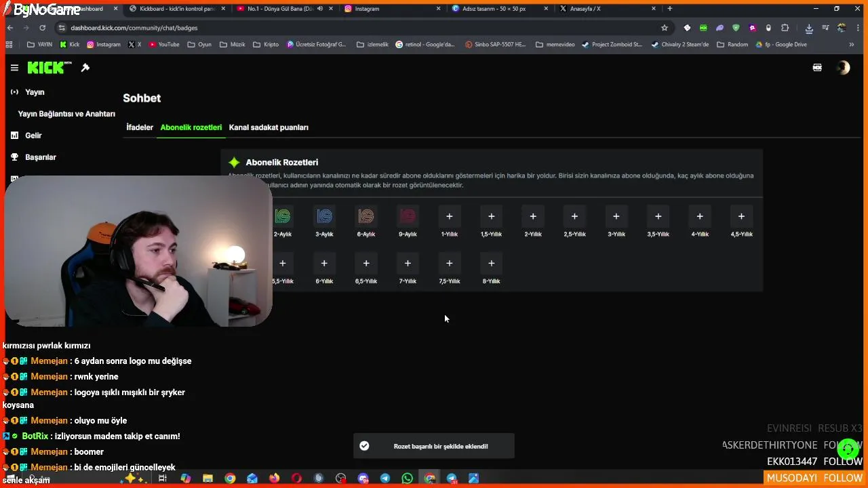Select the 9-Aylık subscriber badge
Viewport: 868px width, 488px height.
click(x=408, y=216)
